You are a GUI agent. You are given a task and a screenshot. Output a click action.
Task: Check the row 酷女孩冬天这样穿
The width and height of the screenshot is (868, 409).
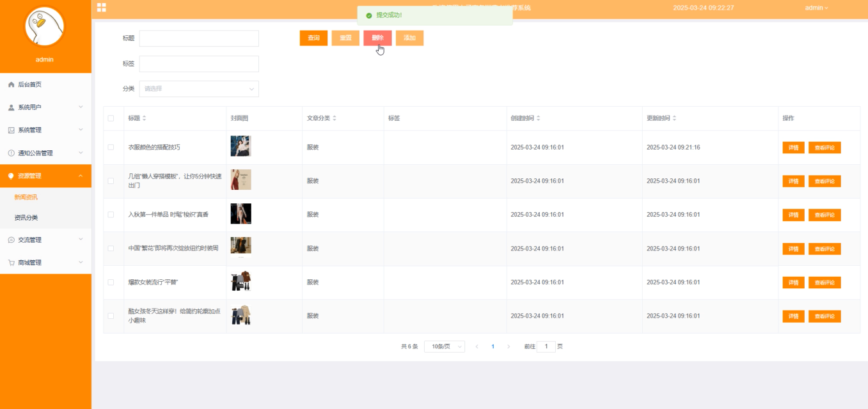tap(111, 316)
